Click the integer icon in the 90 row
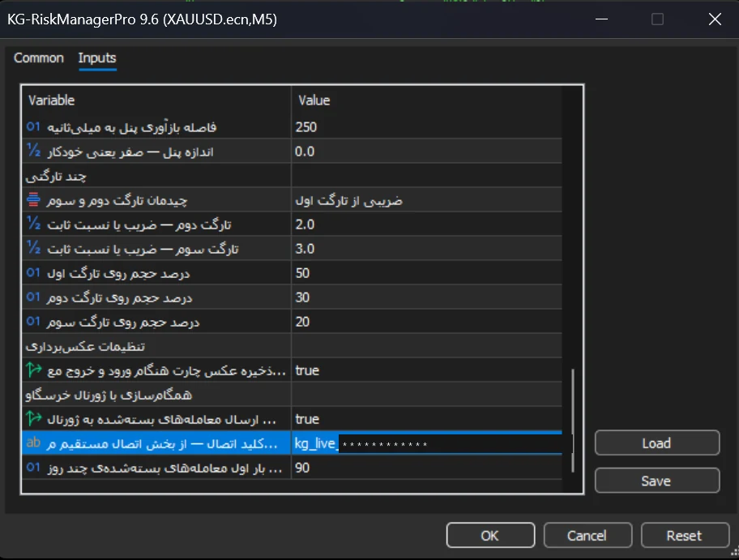 [33, 468]
